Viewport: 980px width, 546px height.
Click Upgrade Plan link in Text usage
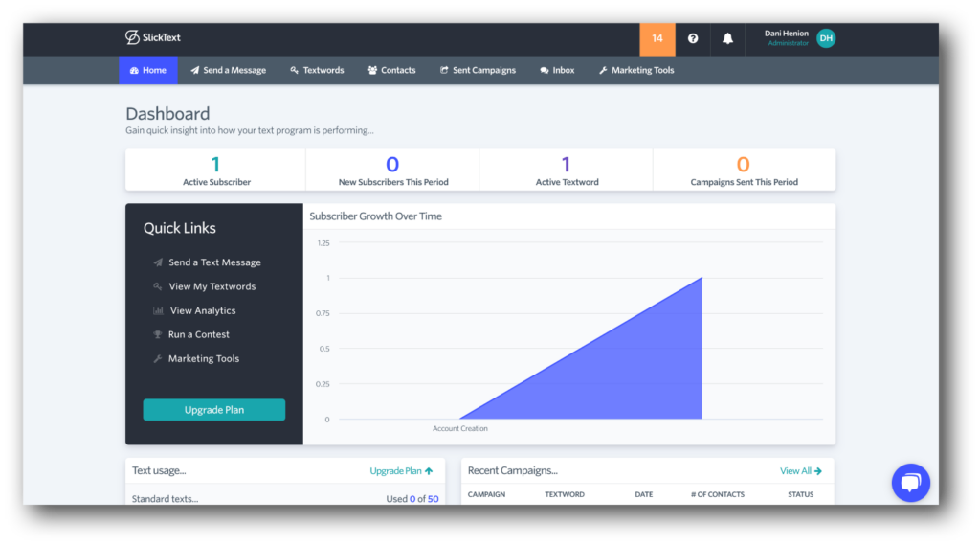point(401,471)
